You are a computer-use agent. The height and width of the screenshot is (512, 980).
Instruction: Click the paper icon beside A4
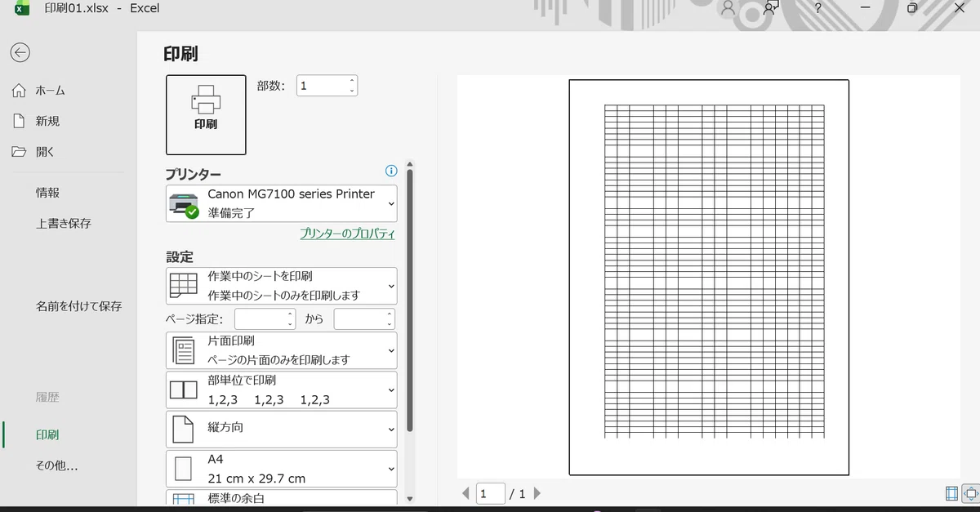pyautogui.click(x=184, y=469)
